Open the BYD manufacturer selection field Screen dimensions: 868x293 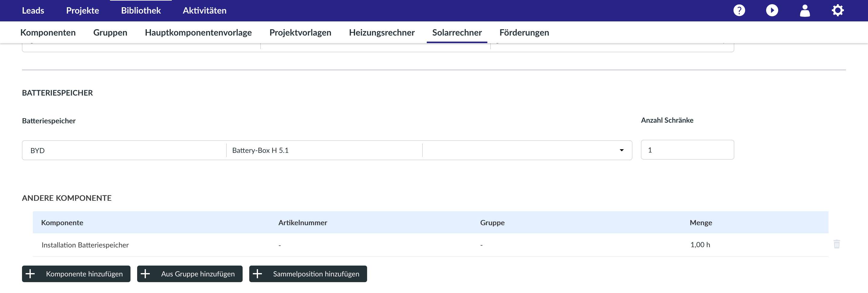click(124, 150)
